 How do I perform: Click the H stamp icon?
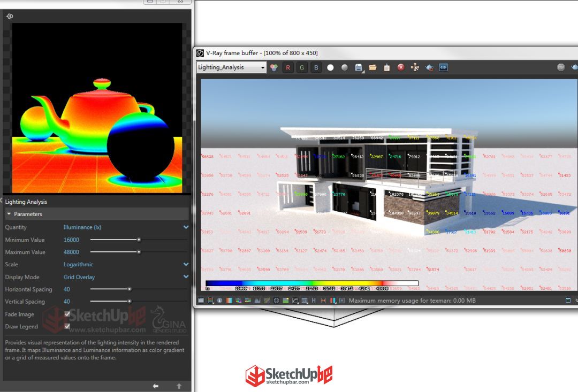tap(314, 300)
